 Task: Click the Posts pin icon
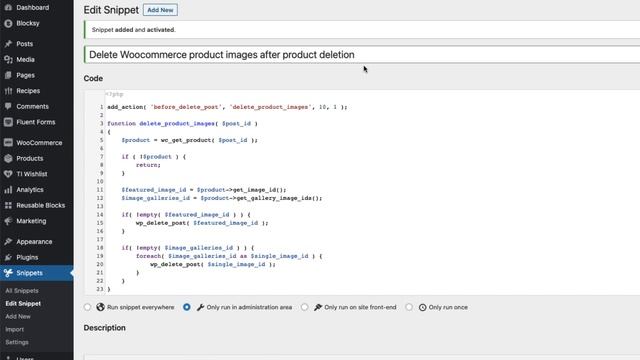point(8,44)
